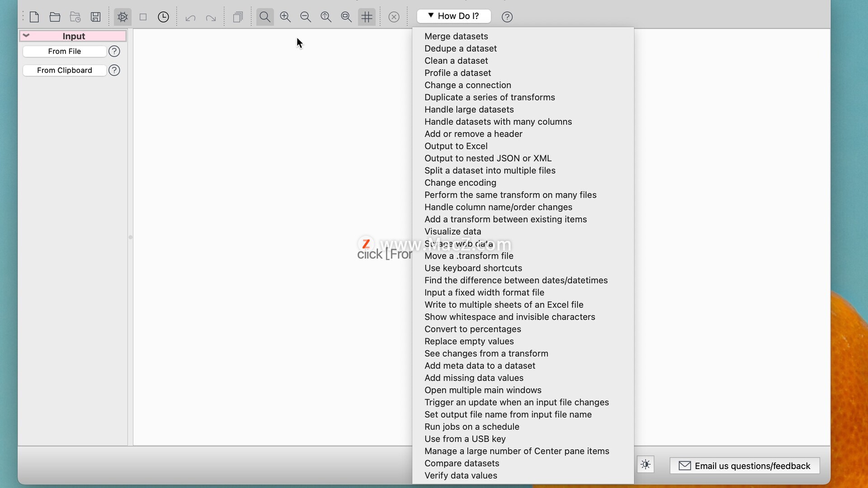Select Run jobs on a schedule

click(523, 427)
